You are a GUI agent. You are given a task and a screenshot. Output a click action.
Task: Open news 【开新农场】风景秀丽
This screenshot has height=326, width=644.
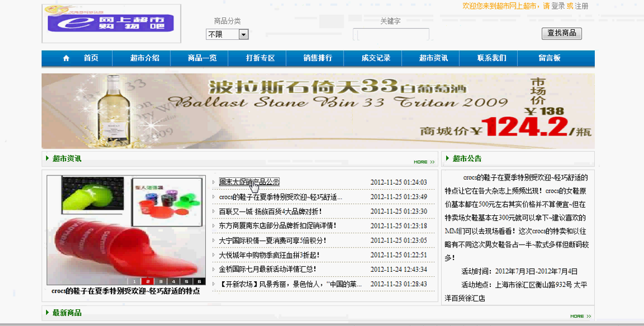pos(291,284)
